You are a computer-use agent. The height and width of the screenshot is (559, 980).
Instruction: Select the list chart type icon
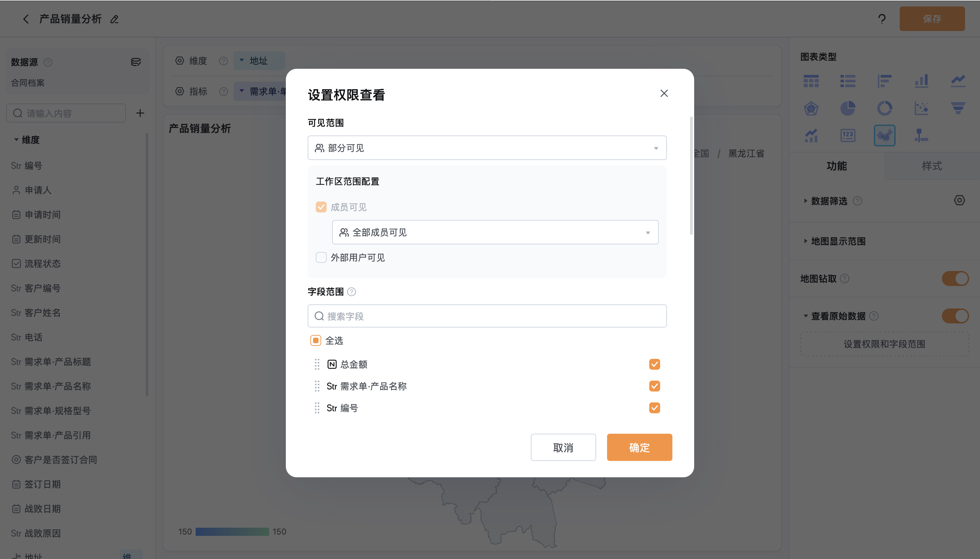tap(848, 81)
